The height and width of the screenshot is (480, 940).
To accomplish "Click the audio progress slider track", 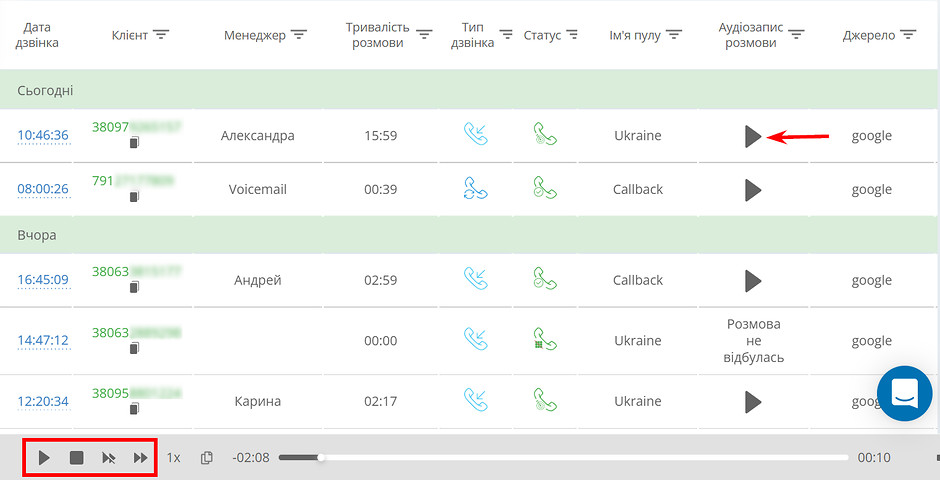I will 564,457.
